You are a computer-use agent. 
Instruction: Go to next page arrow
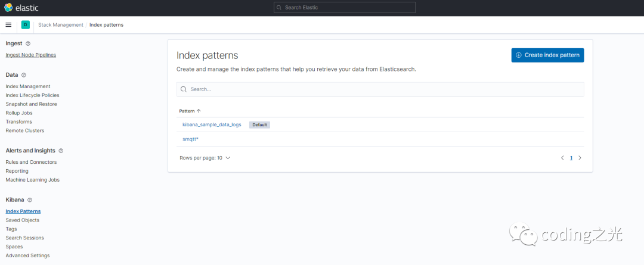click(580, 158)
